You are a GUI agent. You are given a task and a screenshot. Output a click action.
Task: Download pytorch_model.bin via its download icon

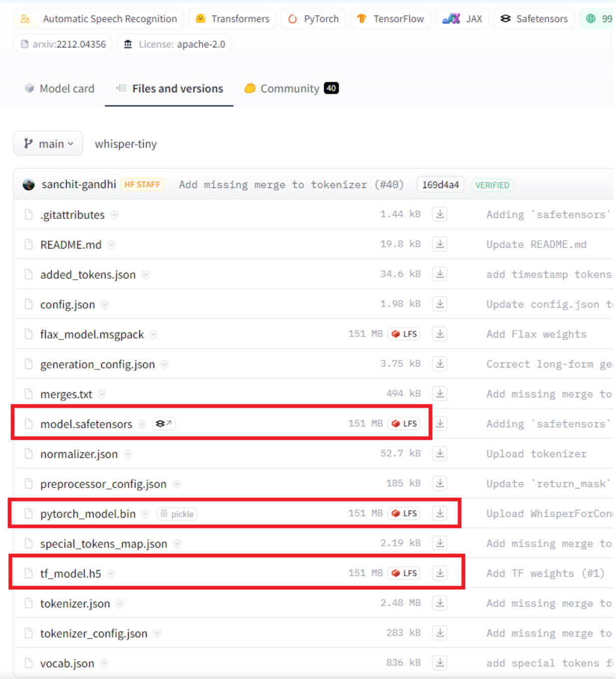tap(440, 513)
